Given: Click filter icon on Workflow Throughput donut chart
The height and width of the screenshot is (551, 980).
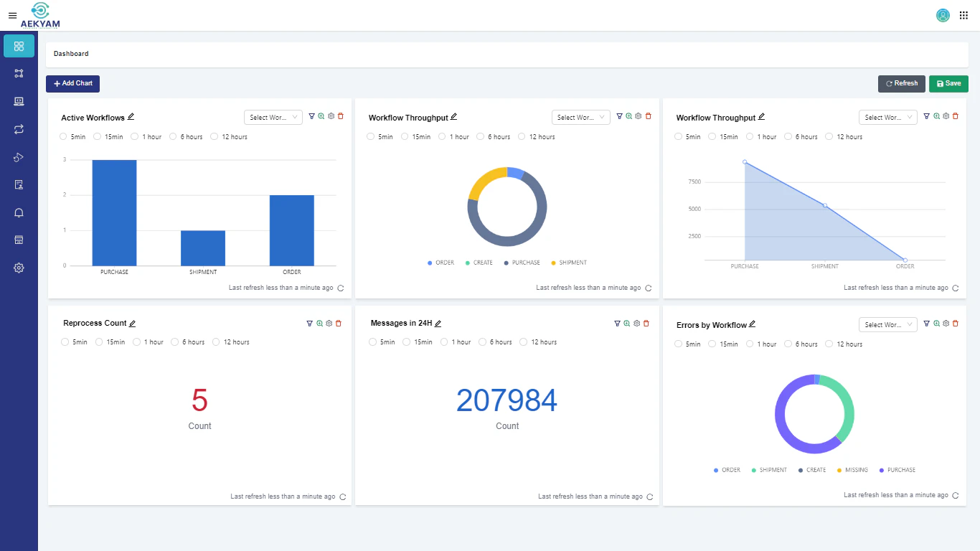Looking at the screenshot, I should [x=619, y=116].
